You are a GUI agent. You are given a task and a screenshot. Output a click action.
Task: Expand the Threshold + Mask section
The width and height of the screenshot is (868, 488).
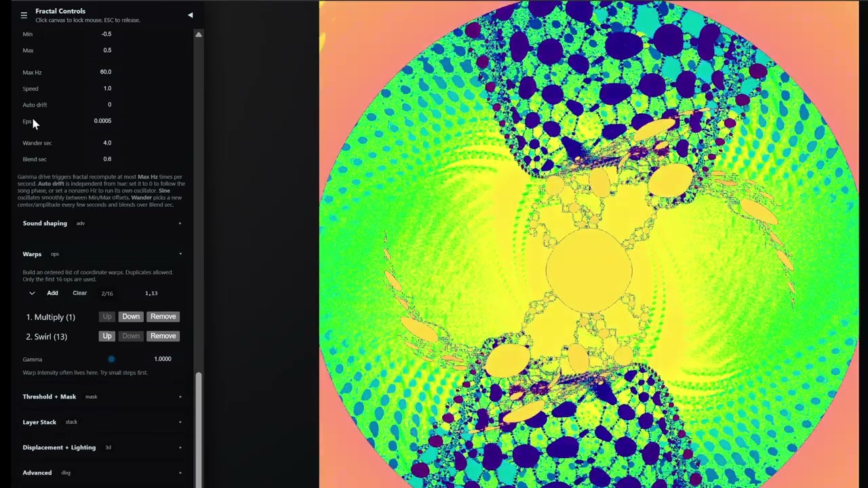pos(102,396)
